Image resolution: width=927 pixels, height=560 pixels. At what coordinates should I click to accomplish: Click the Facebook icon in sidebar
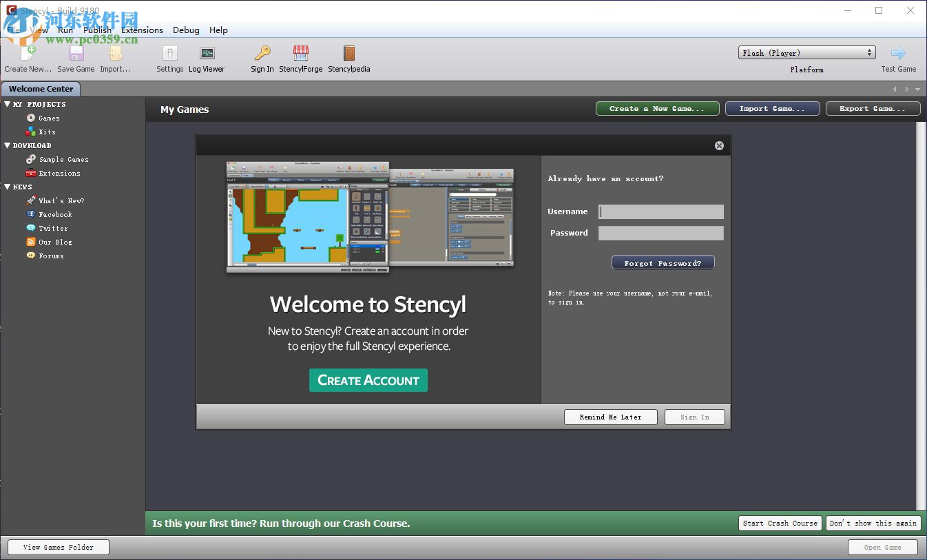tap(30, 214)
